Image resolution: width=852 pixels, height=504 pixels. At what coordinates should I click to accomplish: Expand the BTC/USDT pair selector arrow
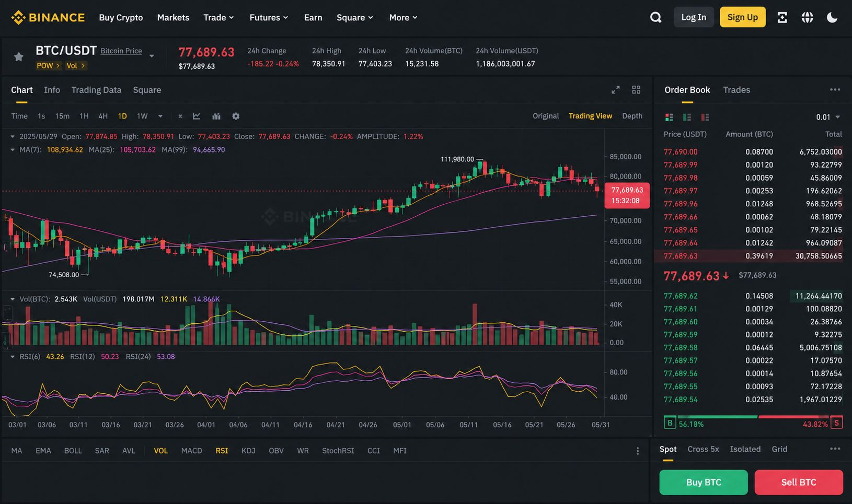(152, 56)
